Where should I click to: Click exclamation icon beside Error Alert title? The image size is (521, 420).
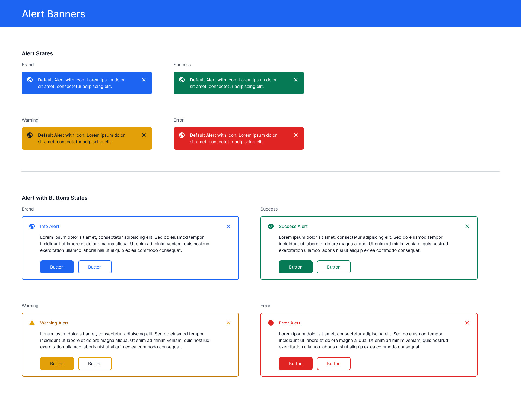(x=271, y=323)
